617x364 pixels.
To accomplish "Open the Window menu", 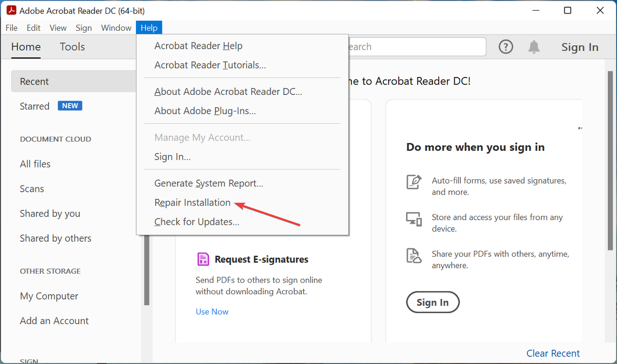I will pos(116,28).
